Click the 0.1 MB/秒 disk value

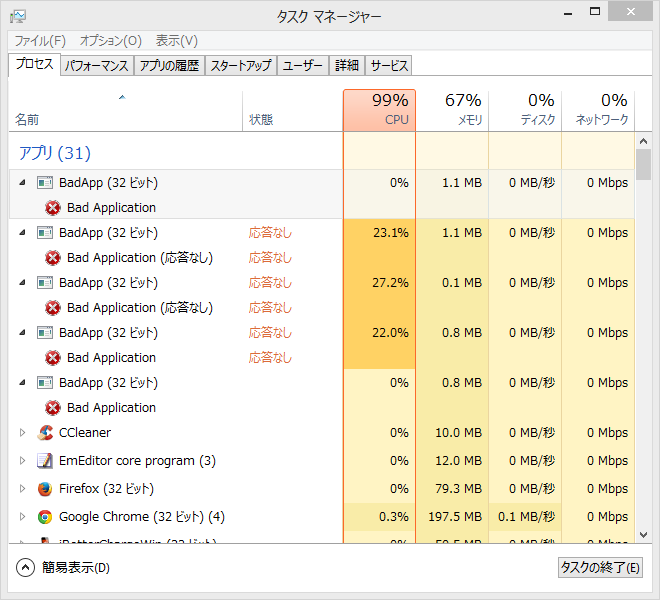[527, 517]
